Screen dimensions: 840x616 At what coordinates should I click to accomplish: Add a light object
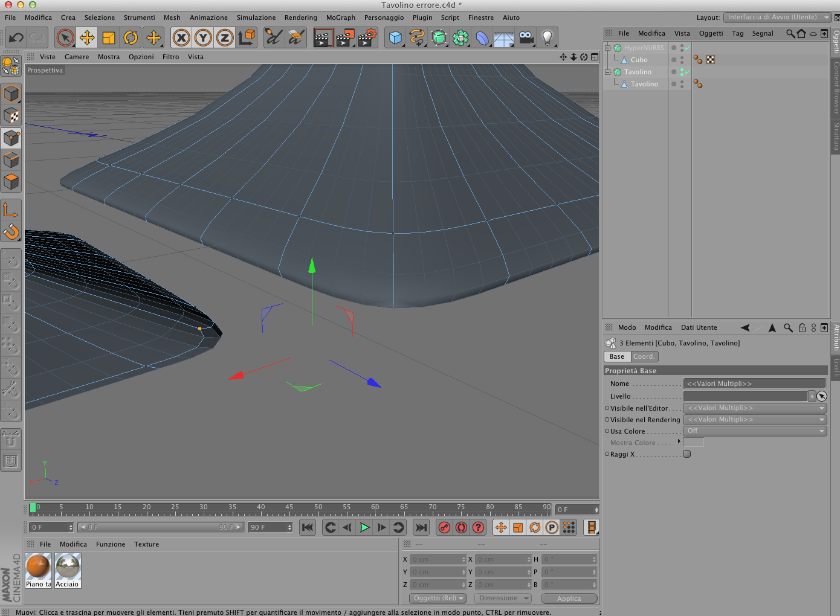[x=547, y=37]
